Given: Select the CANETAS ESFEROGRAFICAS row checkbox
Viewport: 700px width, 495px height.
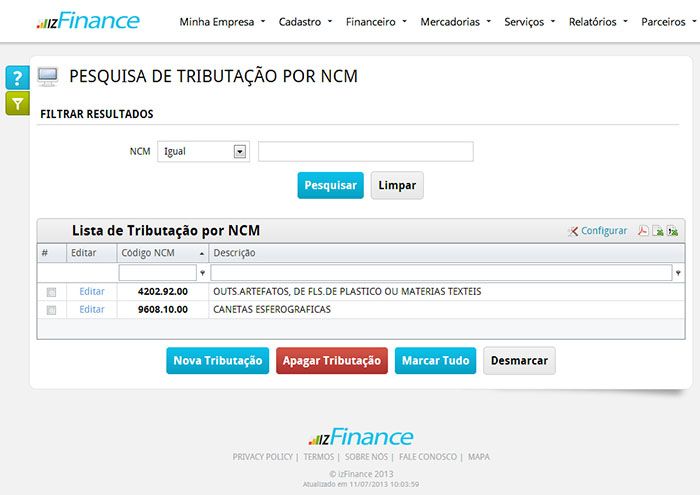Looking at the screenshot, I should 51,310.
